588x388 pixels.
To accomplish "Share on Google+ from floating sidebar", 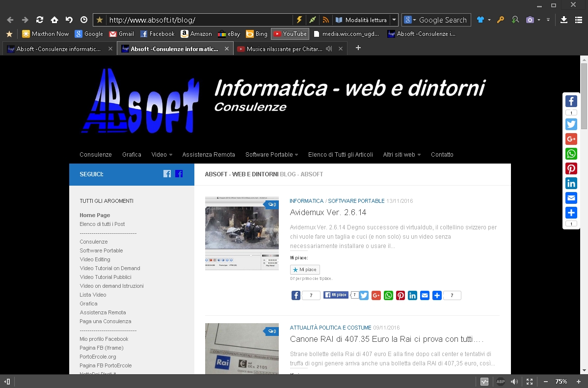I will click(571, 139).
